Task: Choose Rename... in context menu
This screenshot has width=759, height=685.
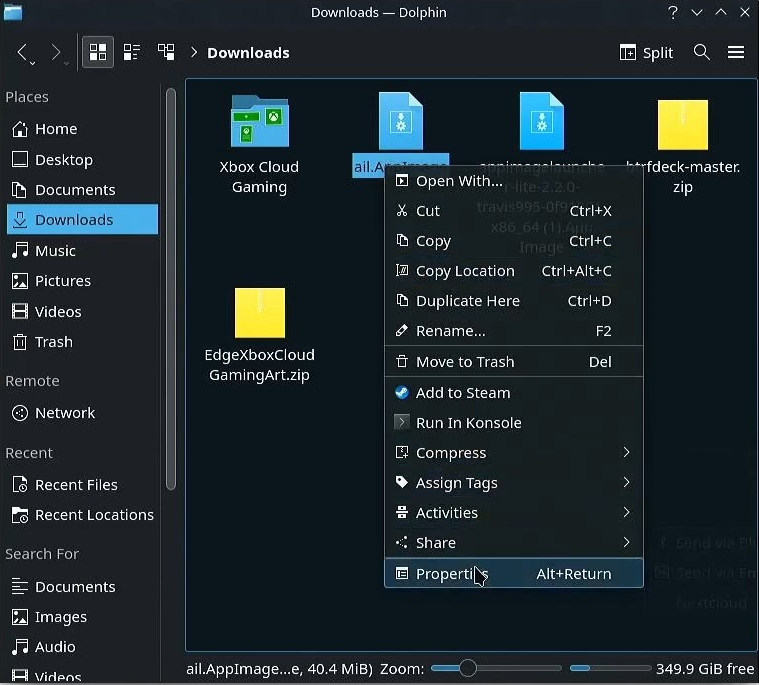Action: click(514, 331)
